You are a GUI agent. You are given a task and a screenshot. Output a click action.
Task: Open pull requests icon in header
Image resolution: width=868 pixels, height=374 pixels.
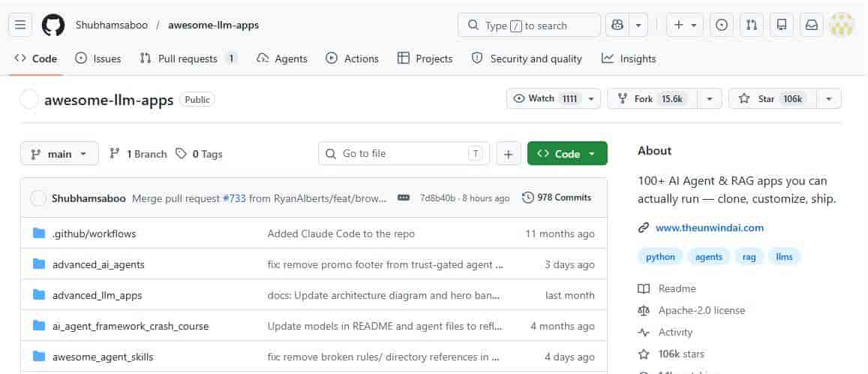[752, 25]
